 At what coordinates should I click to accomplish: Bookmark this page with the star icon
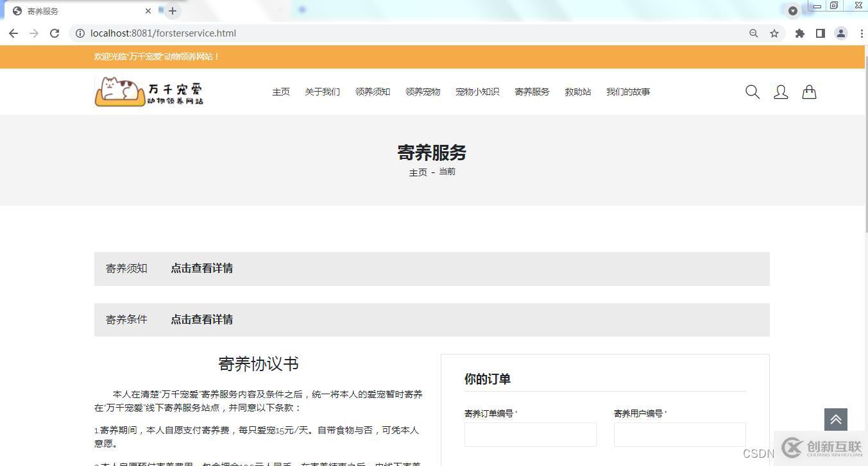coord(774,33)
